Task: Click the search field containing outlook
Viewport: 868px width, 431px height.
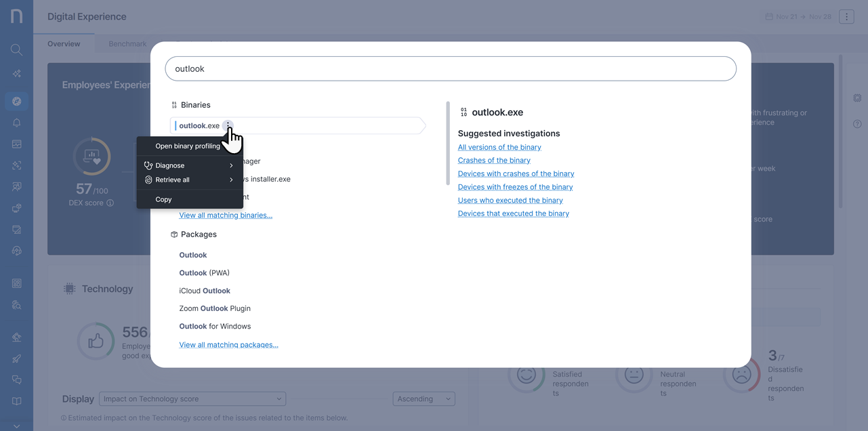Action: [451, 69]
